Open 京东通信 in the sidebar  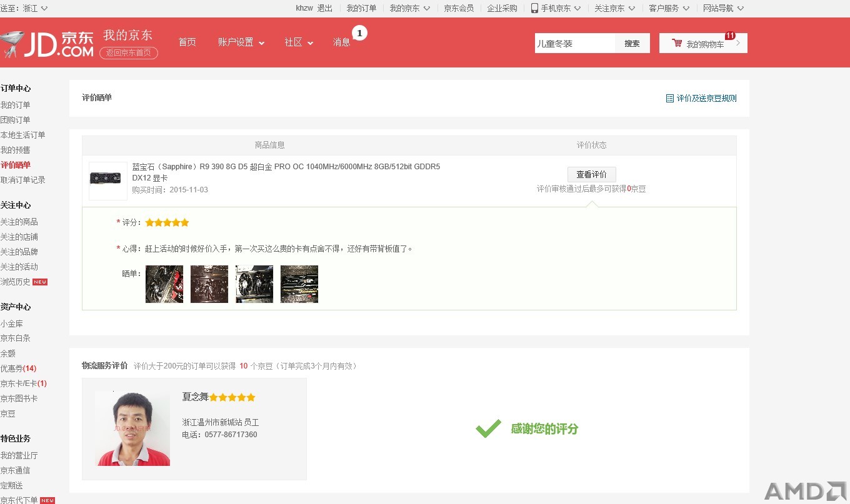(x=15, y=470)
